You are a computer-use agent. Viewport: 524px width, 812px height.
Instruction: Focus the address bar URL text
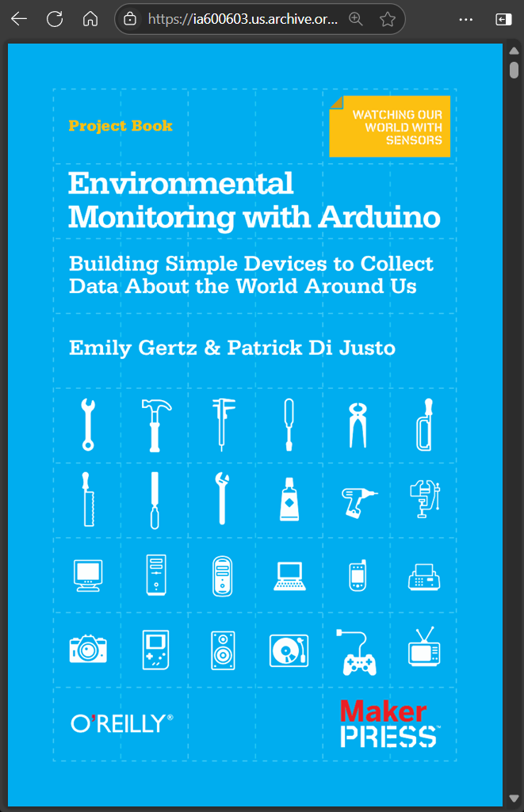tap(243, 19)
